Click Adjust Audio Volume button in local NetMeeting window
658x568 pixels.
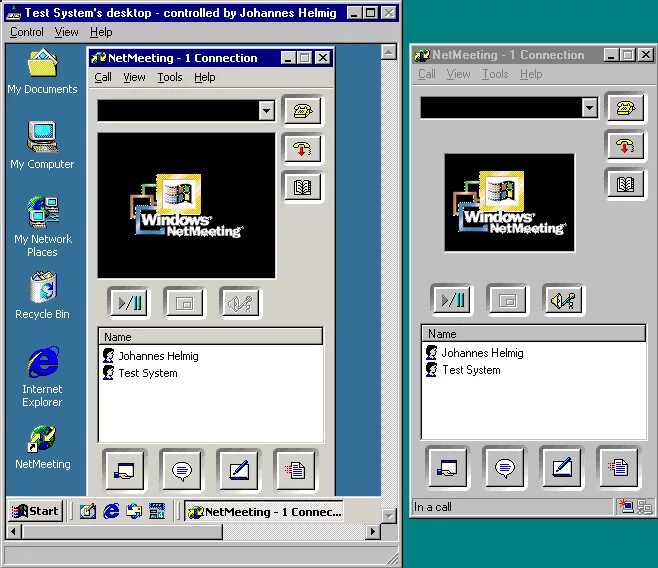(563, 300)
